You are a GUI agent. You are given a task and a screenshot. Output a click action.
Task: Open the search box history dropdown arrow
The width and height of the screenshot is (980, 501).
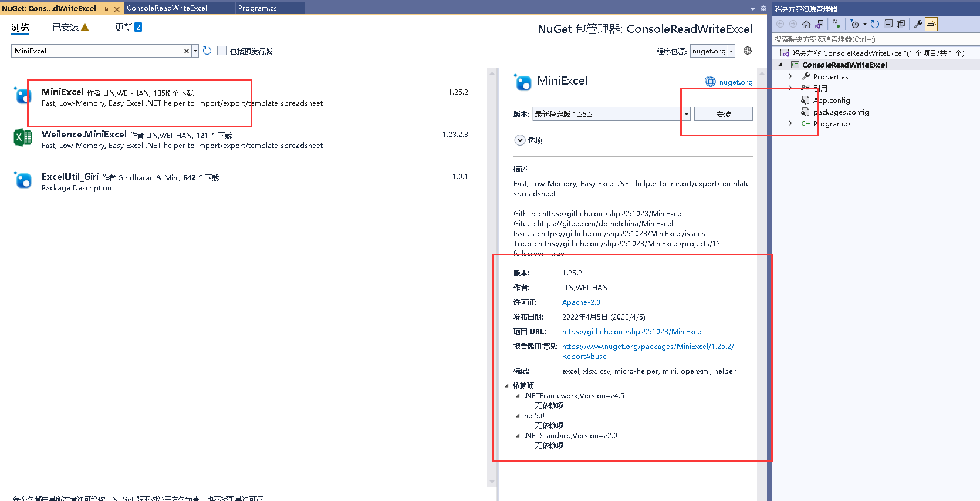click(x=195, y=51)
